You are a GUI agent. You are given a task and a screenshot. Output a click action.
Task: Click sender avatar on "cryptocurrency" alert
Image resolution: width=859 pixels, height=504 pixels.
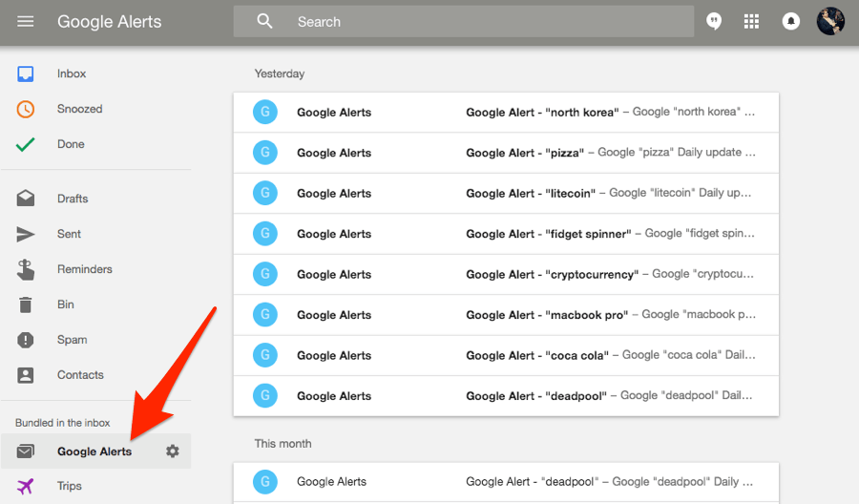265,274
